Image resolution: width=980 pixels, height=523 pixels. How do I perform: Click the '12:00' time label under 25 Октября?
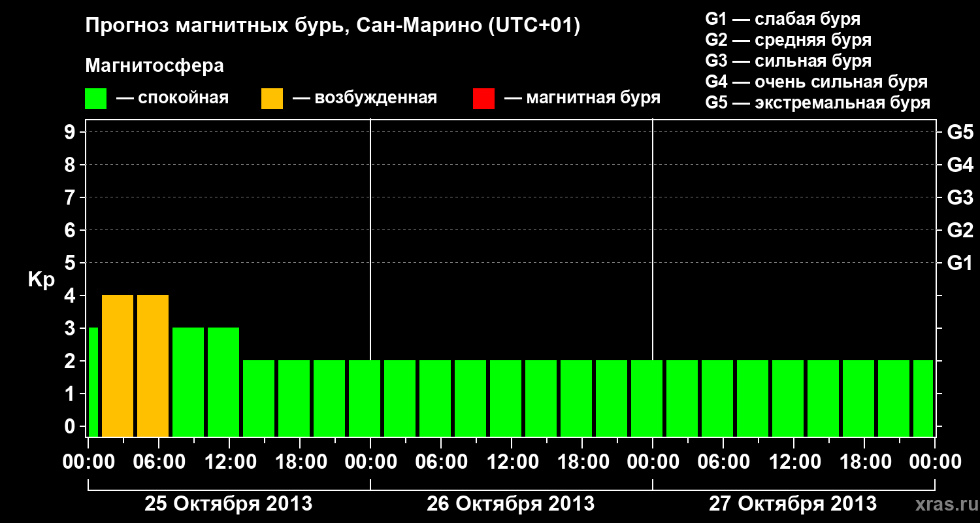tap(229, 462)
